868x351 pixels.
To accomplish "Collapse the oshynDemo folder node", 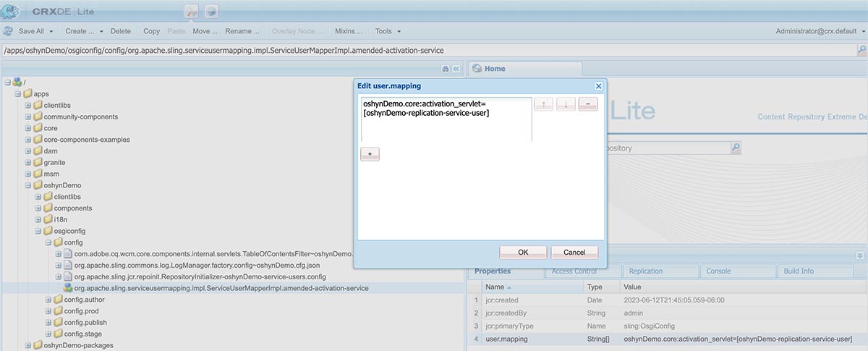I will pyautogui.click(x=28, y=185).
